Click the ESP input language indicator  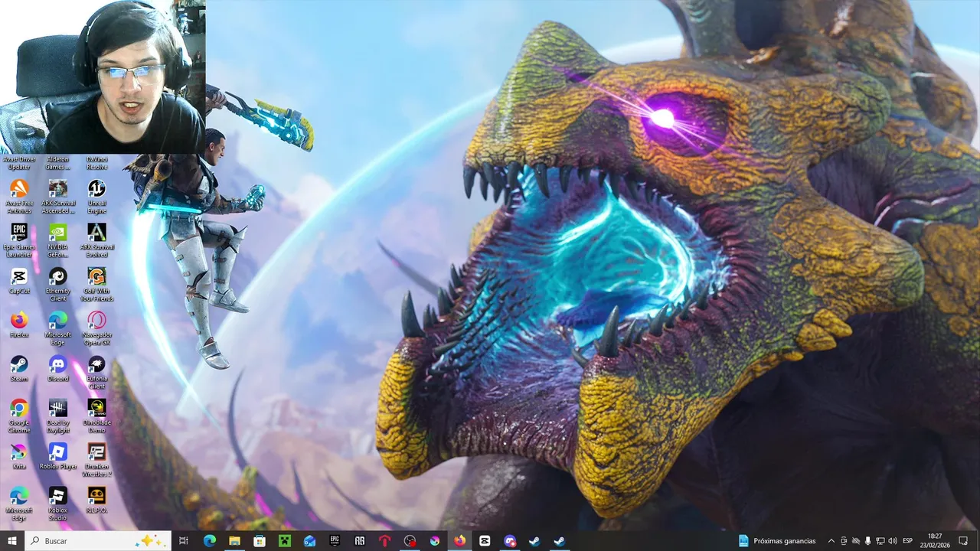click(x=908, y=540)
